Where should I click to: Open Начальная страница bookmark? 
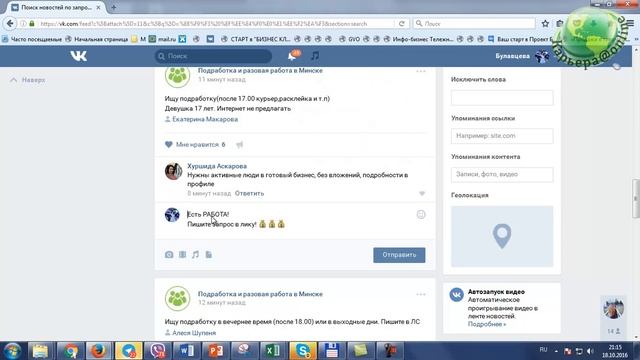click(x=97, y=39)
